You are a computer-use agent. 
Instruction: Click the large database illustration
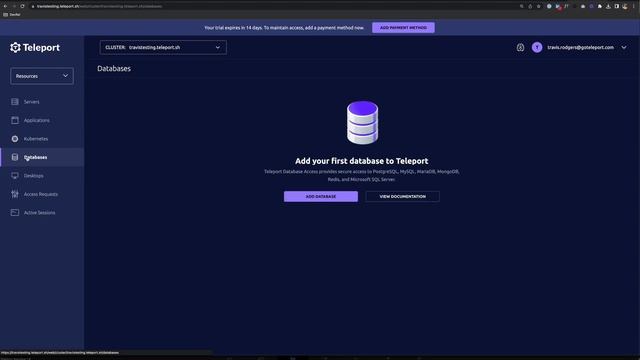point(362,122)
